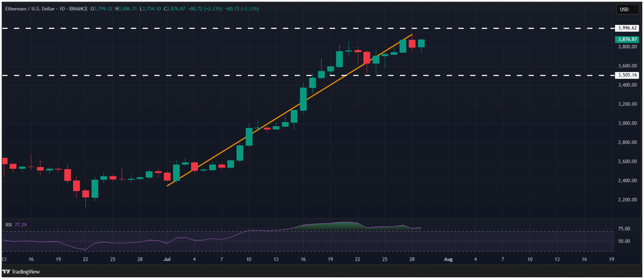Click the date 16 after Aug on time axis

click(584, 259)
